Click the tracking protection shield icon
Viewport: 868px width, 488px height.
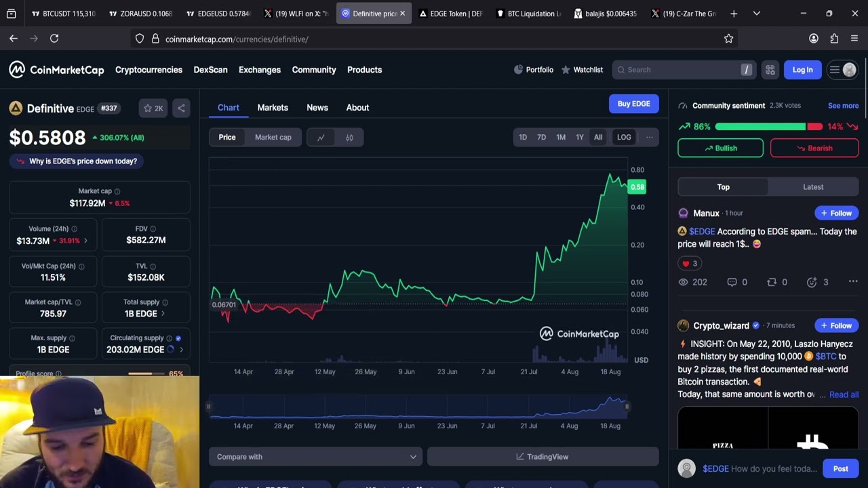(x=140, y=39)
